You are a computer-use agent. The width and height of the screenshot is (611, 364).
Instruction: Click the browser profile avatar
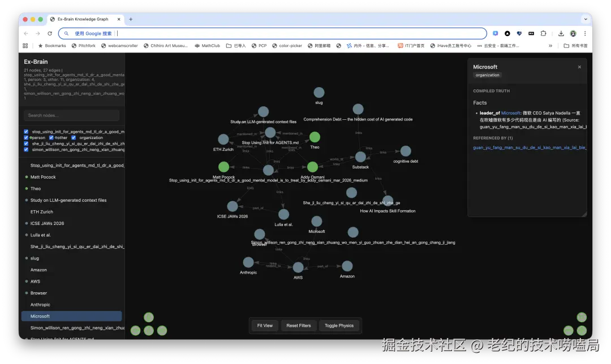573,33
